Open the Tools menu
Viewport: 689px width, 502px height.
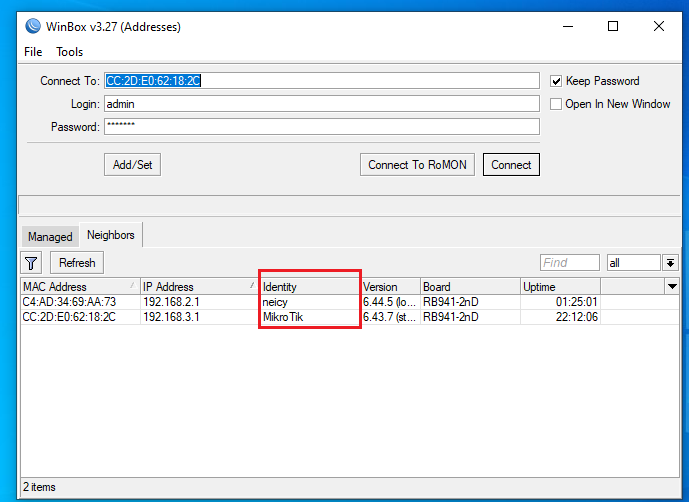(x=69, y=52)
